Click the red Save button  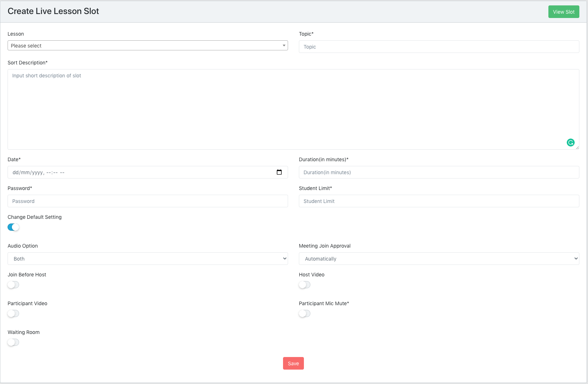[293, 363]
